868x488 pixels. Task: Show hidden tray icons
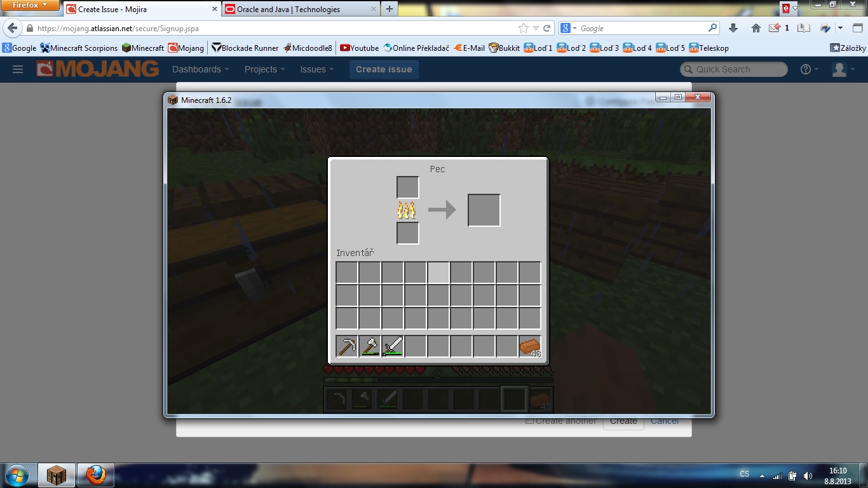[x=763, y=475]
